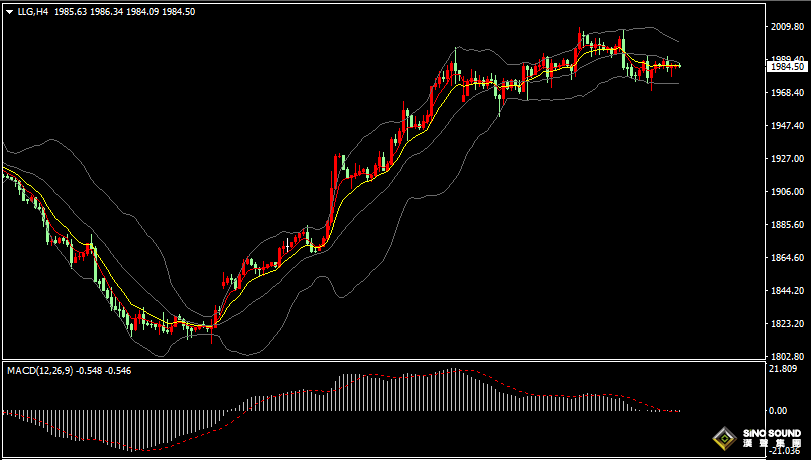Click the high price 1986.34 in header
Viewport: 811px width, 460px height.
[x=106, y=13]
